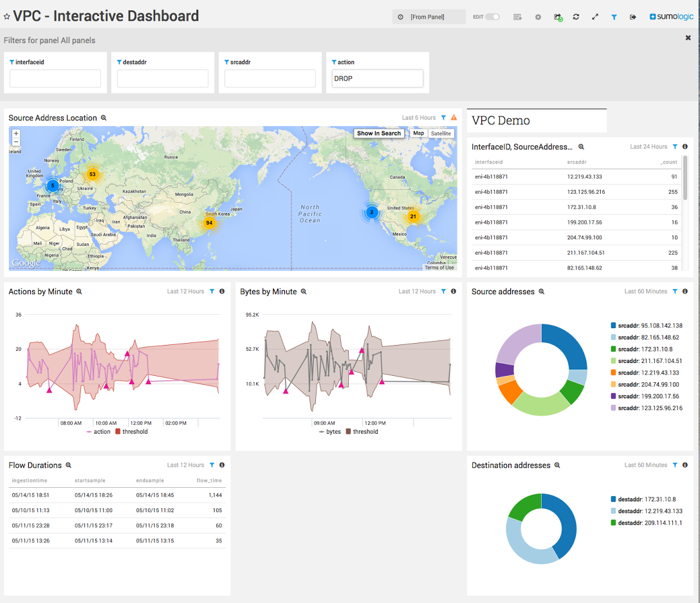This screenshot has width=700, height=603.
Task: Toggle the dashboard filters funnel icon
Action: 614,17
